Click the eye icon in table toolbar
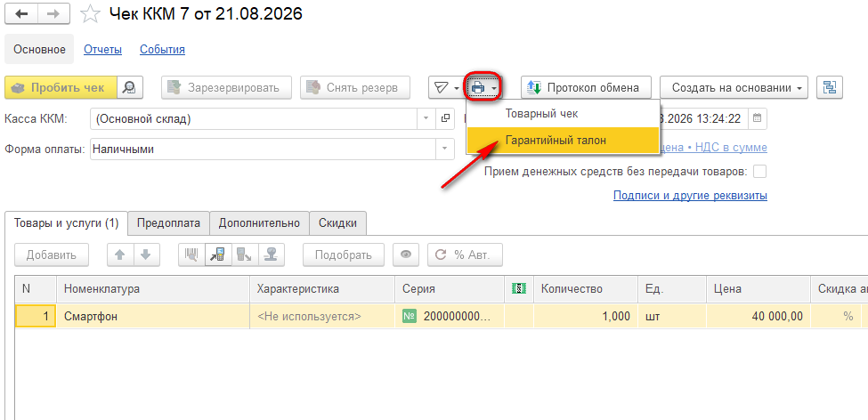The width and height of the screenshot is (868, 420). coord(406,254)
